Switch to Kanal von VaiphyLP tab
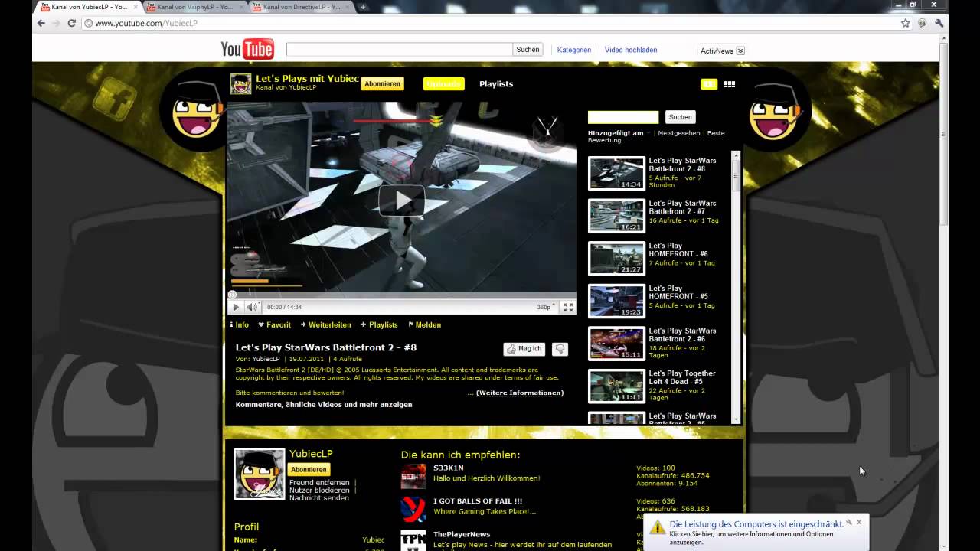 (x=194, y=7)
